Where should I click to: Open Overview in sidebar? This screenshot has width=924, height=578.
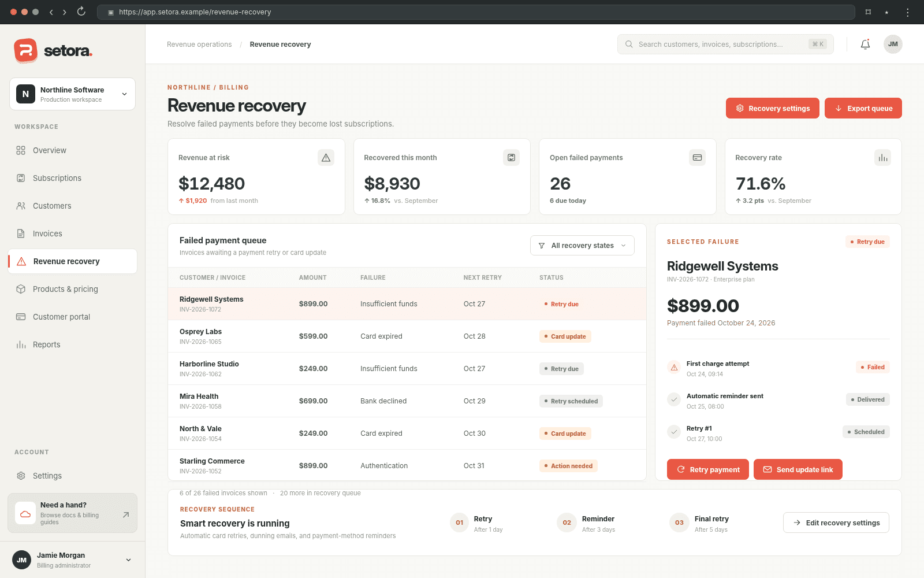73,150
